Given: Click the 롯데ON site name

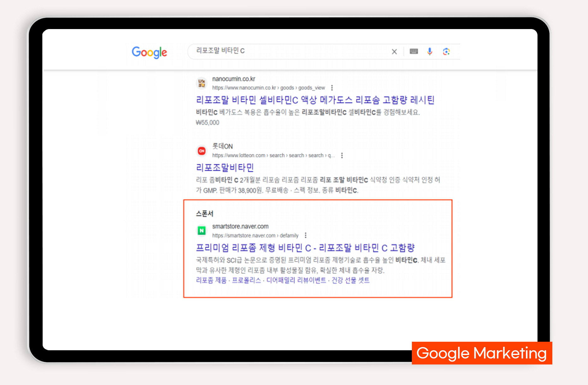Looking at the screenshot, I should tap(223, 146).
